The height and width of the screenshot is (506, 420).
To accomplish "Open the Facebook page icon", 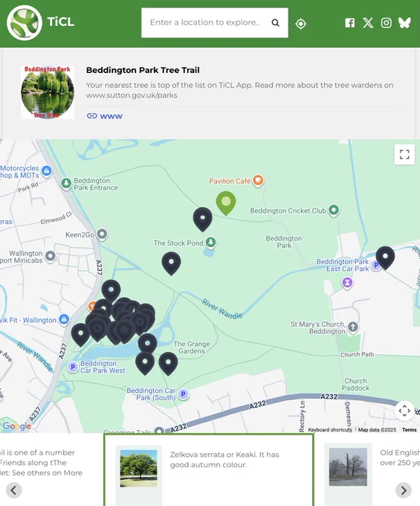I will tap(349, 22).
